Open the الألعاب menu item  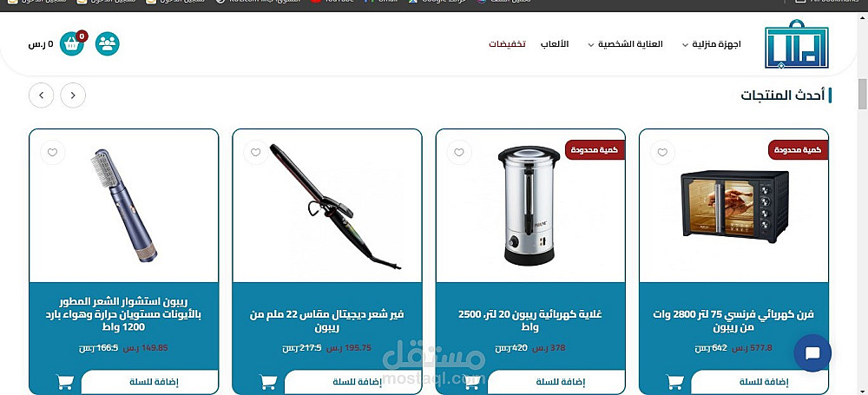pos(555,43)
